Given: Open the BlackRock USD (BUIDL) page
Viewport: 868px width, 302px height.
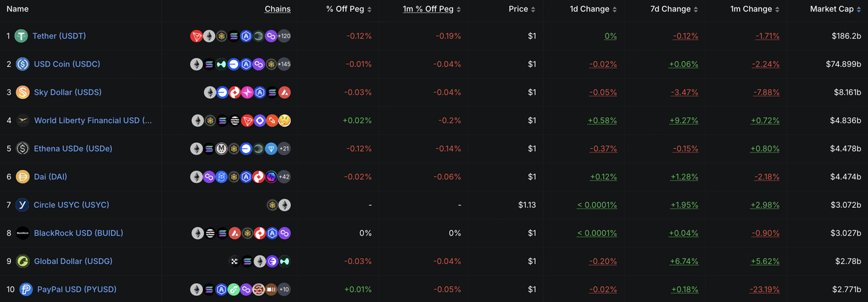Looking at the screenshot, I should (79, 233).
